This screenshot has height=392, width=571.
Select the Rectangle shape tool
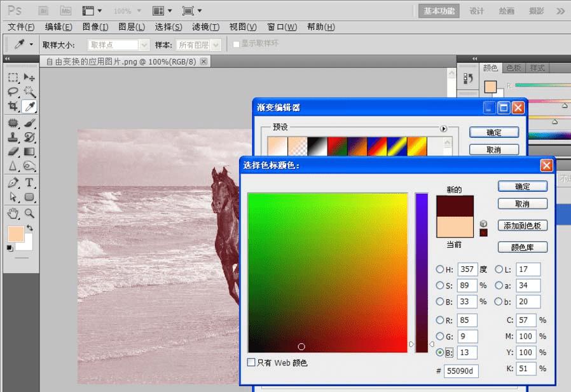tap(29, 197)
